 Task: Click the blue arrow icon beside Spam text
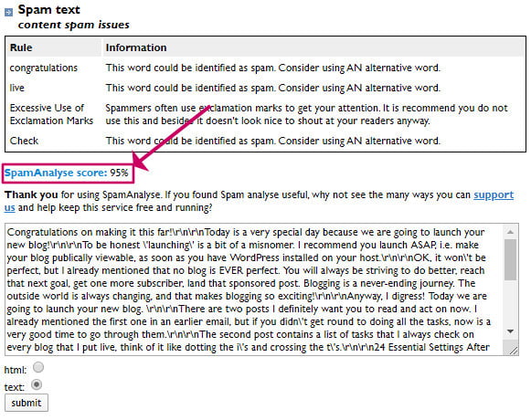pyautogui.click(x=8, y=13)
